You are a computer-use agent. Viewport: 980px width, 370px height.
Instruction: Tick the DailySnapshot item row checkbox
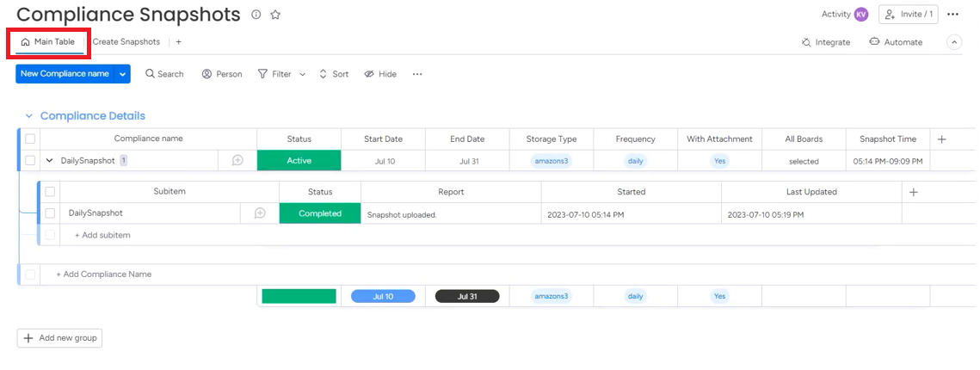point(30,161)
